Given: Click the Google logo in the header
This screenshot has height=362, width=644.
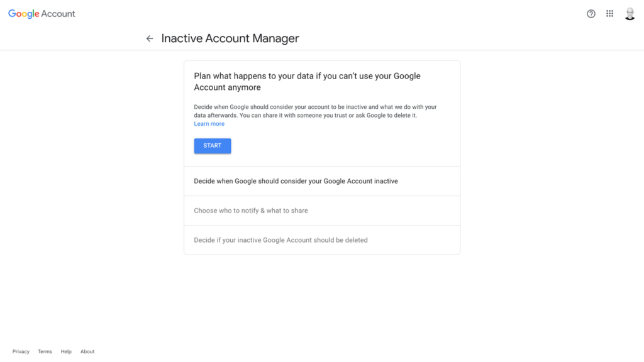Looking at the screenshot, I should click(x=23, y=13).
